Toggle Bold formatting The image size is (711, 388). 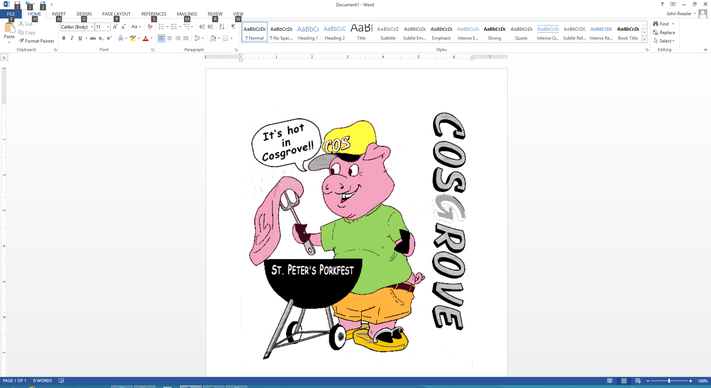[63, 39]
